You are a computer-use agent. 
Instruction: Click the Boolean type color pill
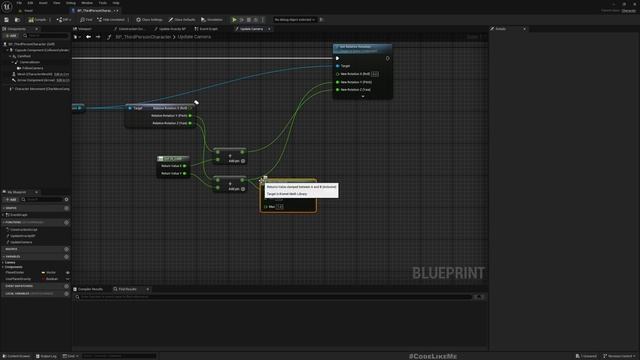point(43,279)
